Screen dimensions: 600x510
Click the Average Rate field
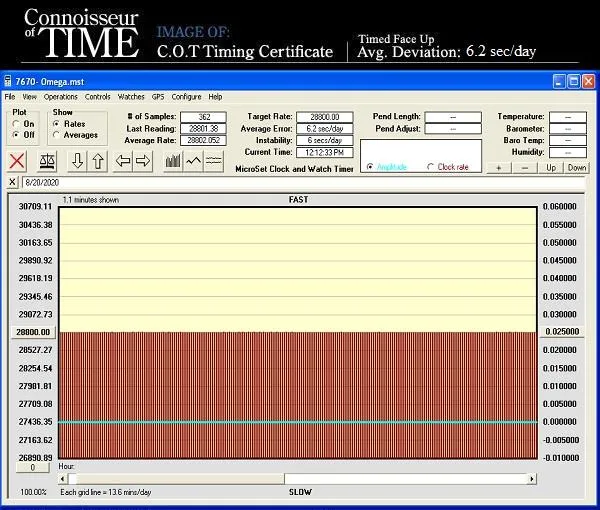pyautogui.click(x=204, y=140)
